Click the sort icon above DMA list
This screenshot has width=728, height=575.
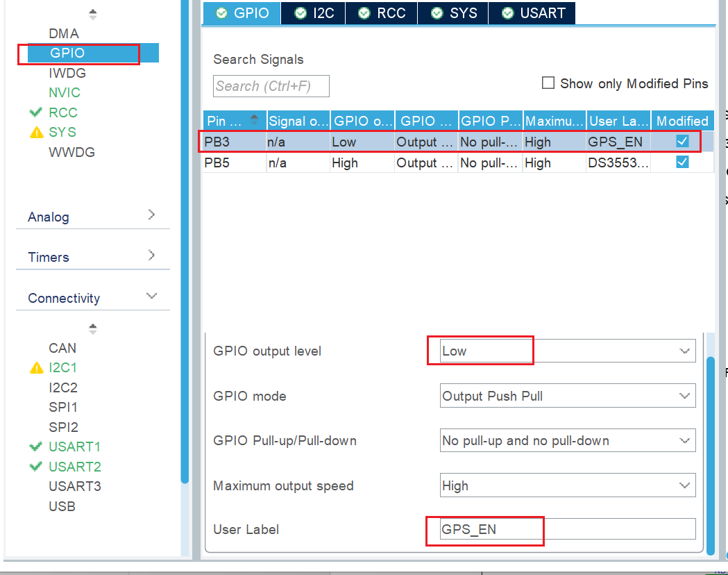93,14
